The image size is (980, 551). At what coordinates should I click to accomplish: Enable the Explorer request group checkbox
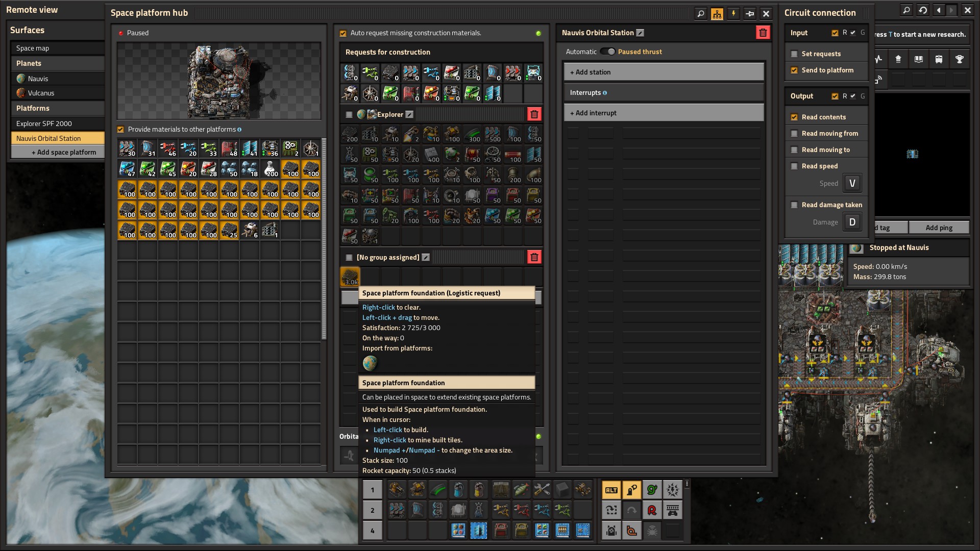(x=349, y=115)
